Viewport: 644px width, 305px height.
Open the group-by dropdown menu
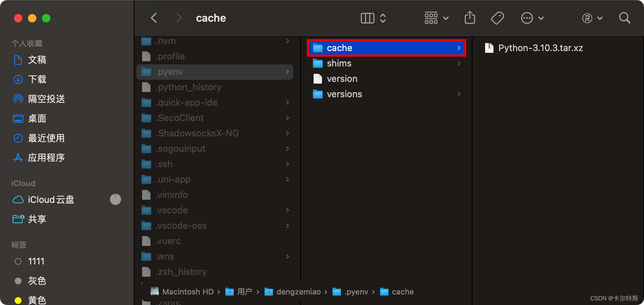(x=436, y=18)
